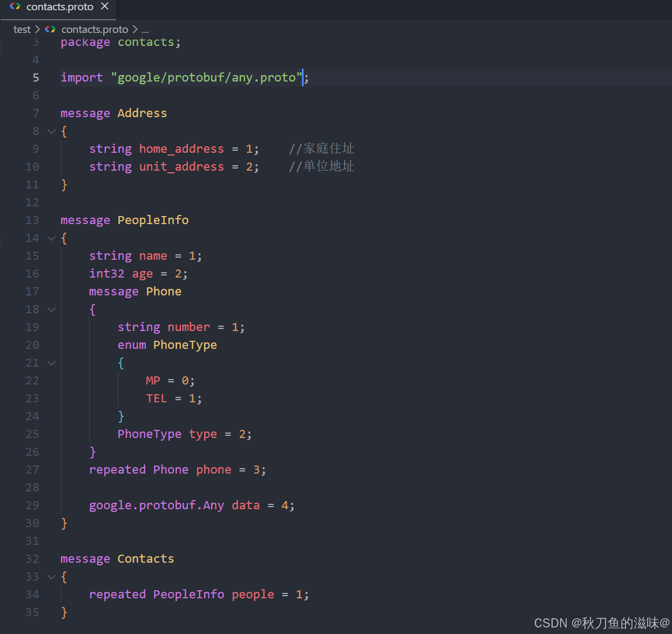Click PeopleInfo type on line 34
Image resolution: width=672 pixels, height=634 pixels.
click(x=189, y=595)
